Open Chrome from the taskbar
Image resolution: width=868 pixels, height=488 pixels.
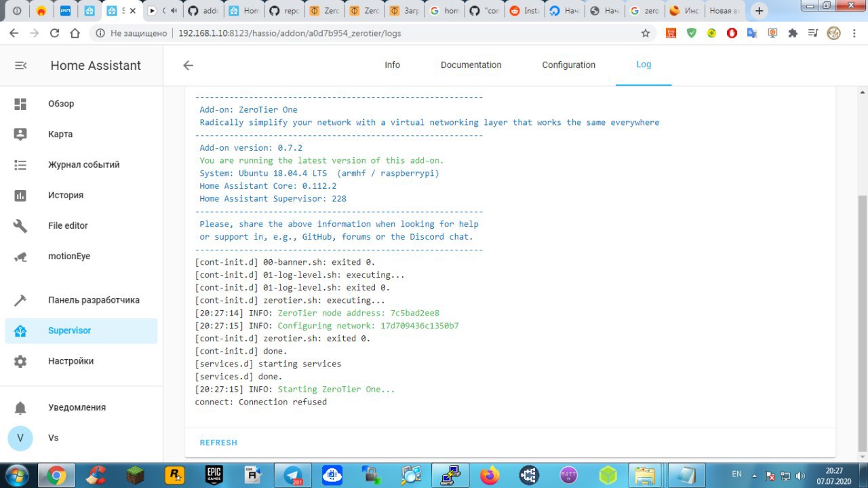coord(56,476)
